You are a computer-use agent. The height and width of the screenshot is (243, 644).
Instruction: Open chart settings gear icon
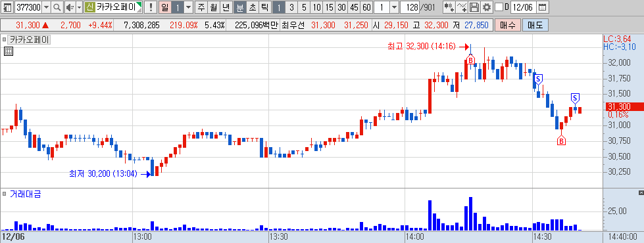click(x=487, y=7)
